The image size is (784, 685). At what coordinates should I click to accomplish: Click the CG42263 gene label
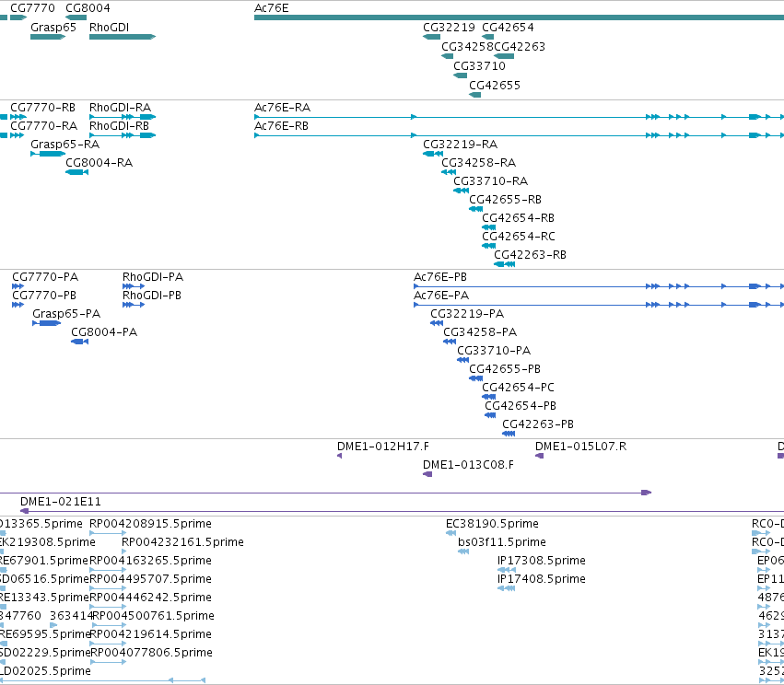520,47
